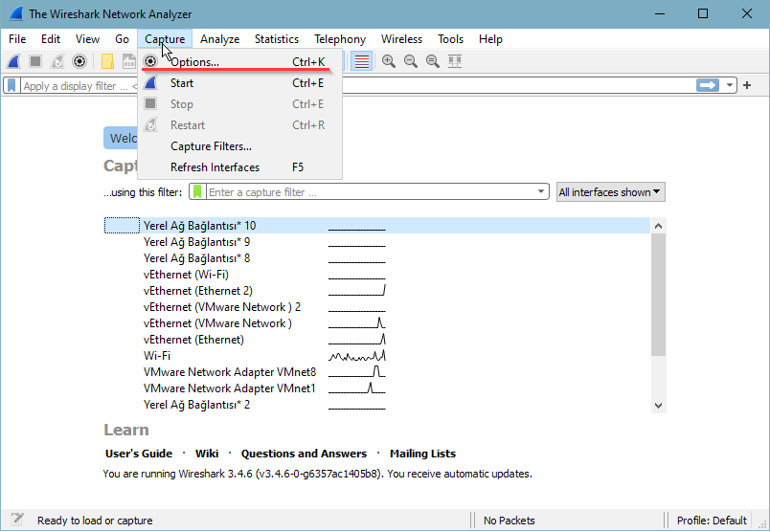The image size is (770, 532).
Task: Open the File menu
Action: tap(17, 39)
